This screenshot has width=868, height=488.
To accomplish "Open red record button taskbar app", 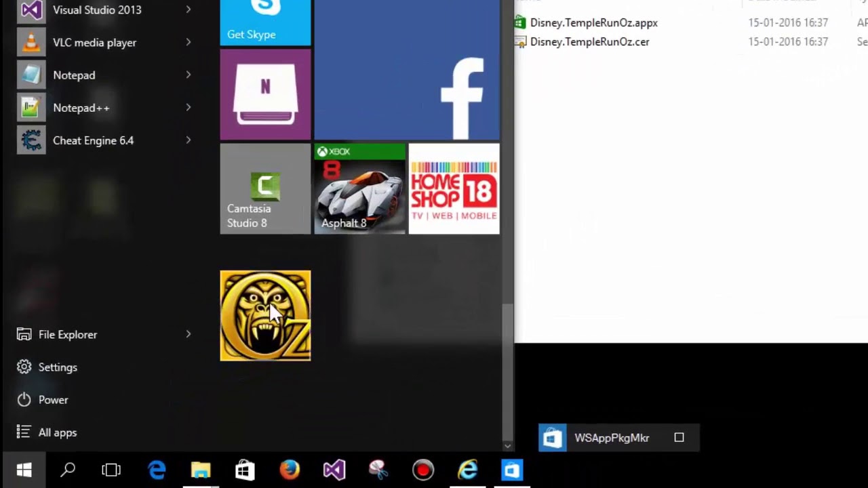I will pos(423,470).
